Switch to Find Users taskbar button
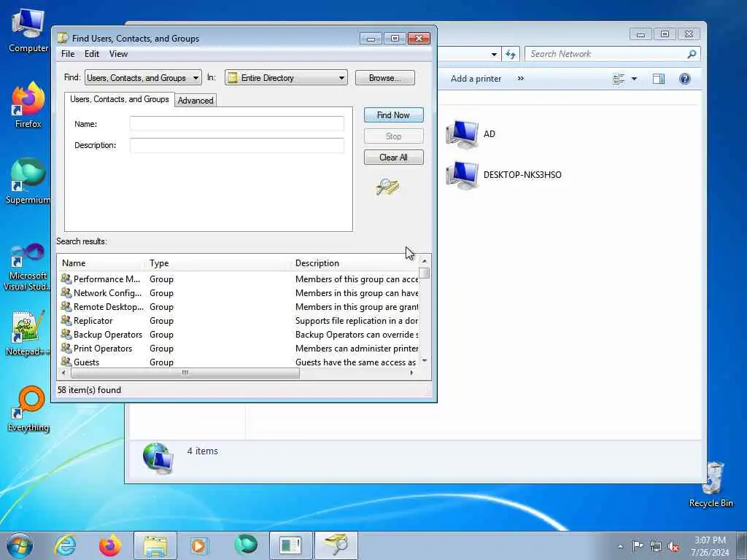The width and height of the screenshot is (747, 560). (336, 545)
